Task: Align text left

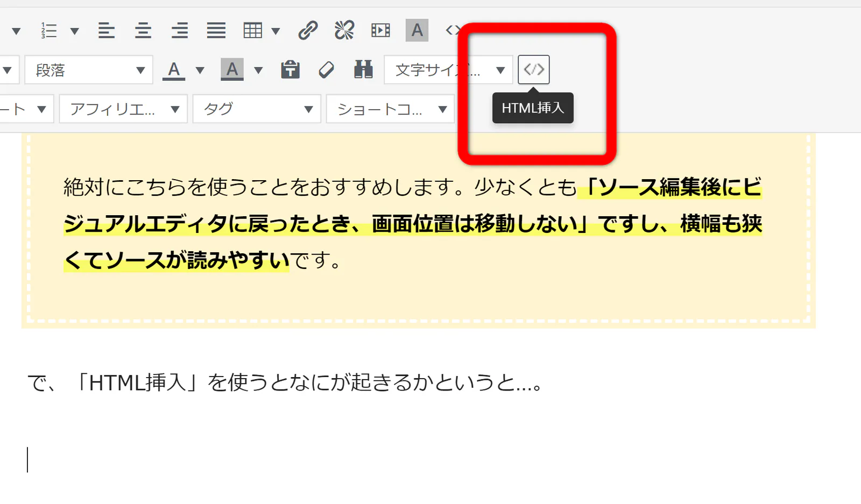Action: 107,31
